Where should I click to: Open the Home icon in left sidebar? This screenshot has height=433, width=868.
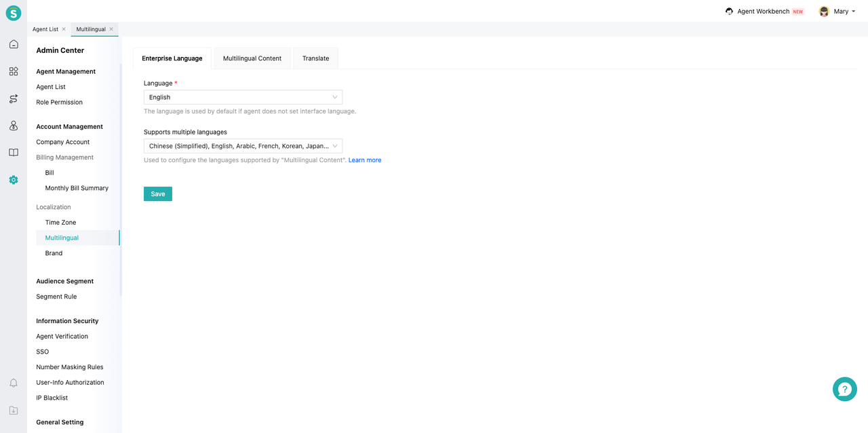click(14, 44)
